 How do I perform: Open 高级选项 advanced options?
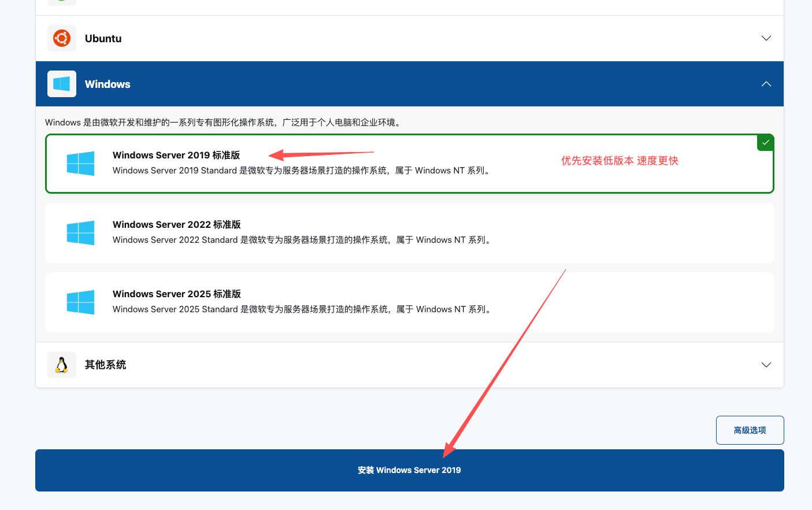750,430
